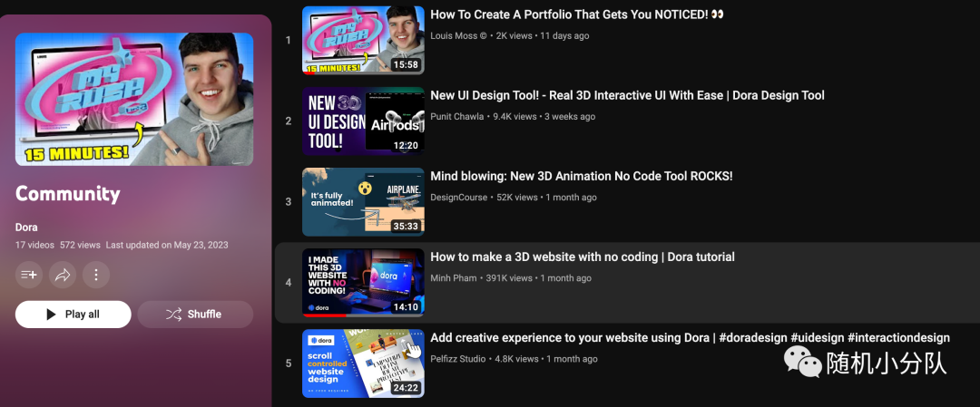
Task: Click the Community playlist title
Action: click(67, 193)
